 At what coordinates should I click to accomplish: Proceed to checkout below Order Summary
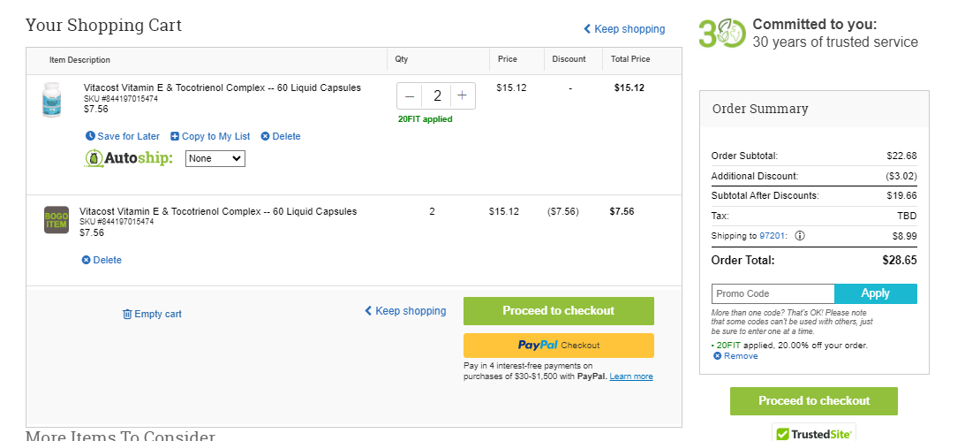click(814, 401)
